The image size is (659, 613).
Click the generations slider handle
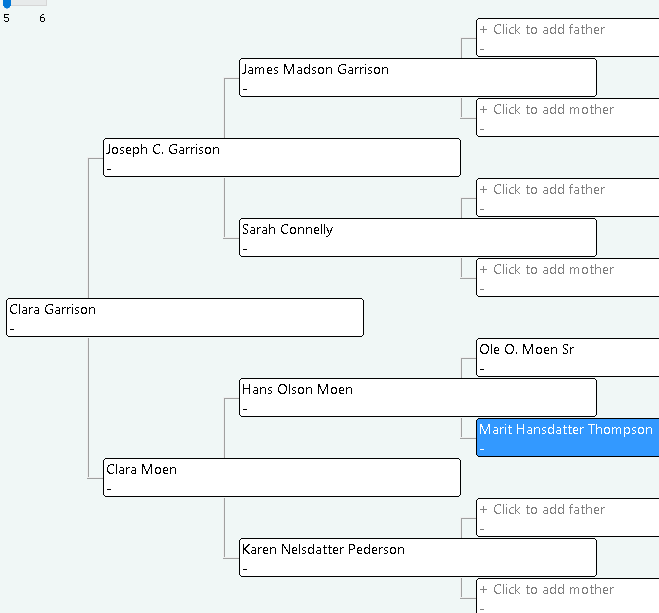[7, 3]
